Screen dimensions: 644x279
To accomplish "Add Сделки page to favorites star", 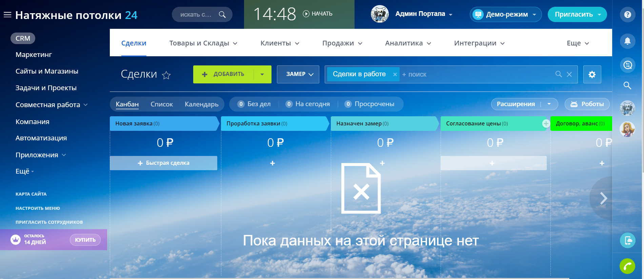I will tap(166, 75).
